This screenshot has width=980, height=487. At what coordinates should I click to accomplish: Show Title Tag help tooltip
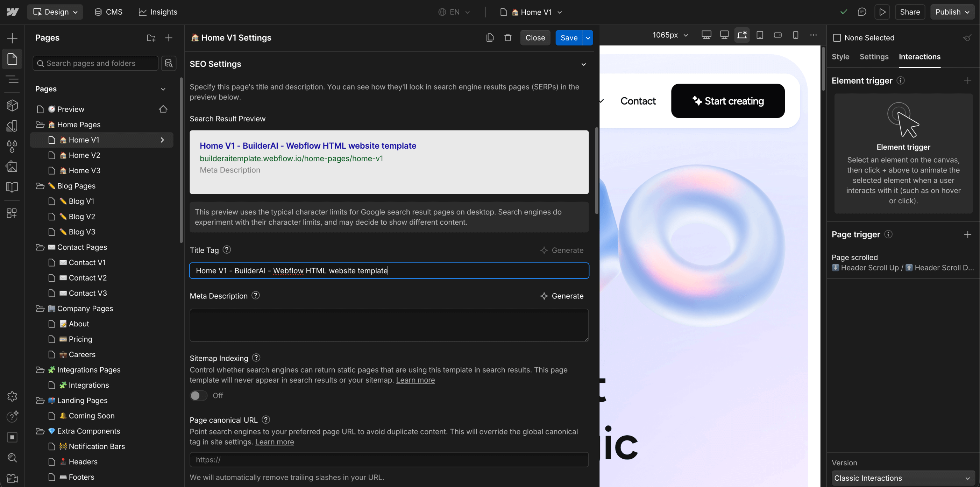click(x=227, y=249)
